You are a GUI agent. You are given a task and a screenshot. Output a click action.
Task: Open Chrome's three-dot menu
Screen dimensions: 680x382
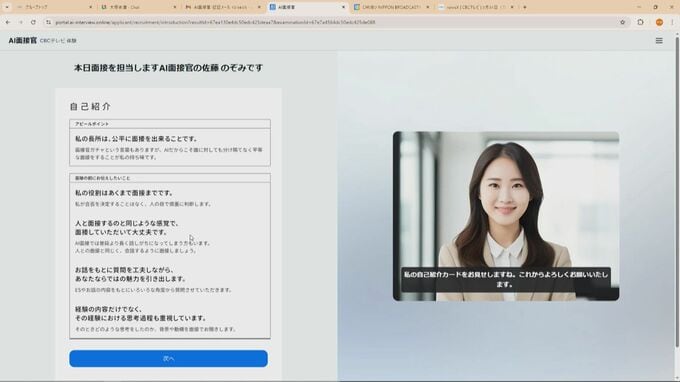673,22
